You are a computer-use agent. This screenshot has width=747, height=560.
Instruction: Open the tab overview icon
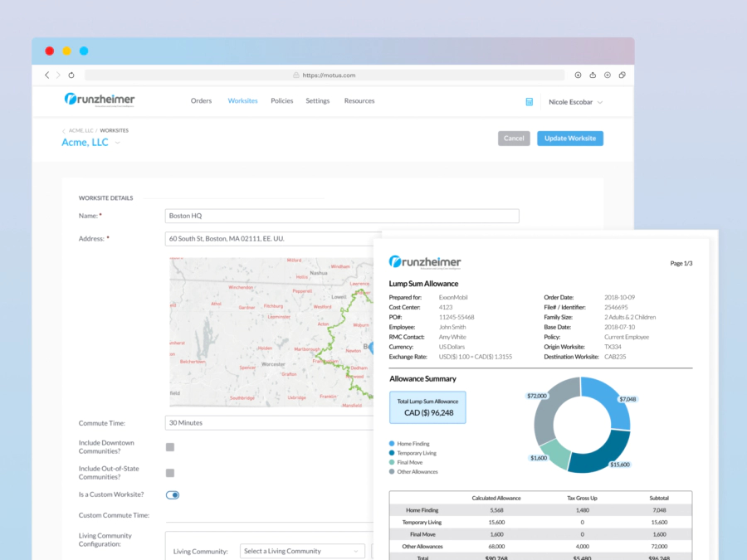[622, 75]
